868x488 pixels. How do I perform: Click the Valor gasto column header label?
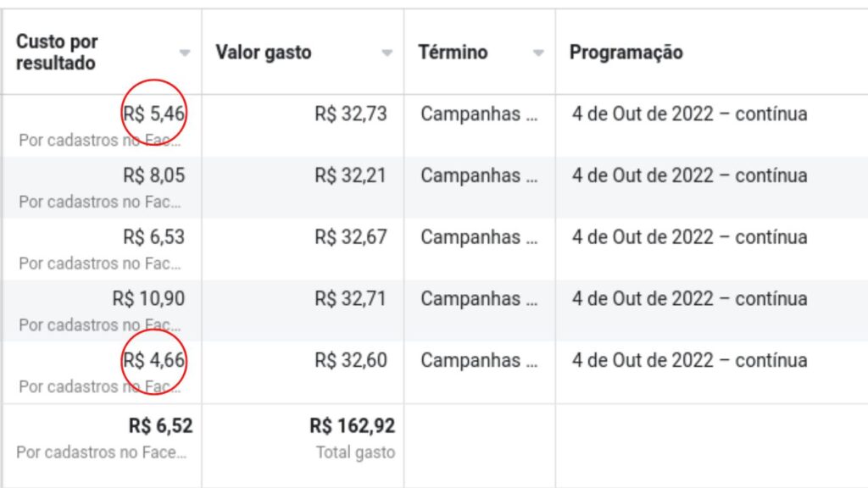pyautogui.click(x=264, y=53)
